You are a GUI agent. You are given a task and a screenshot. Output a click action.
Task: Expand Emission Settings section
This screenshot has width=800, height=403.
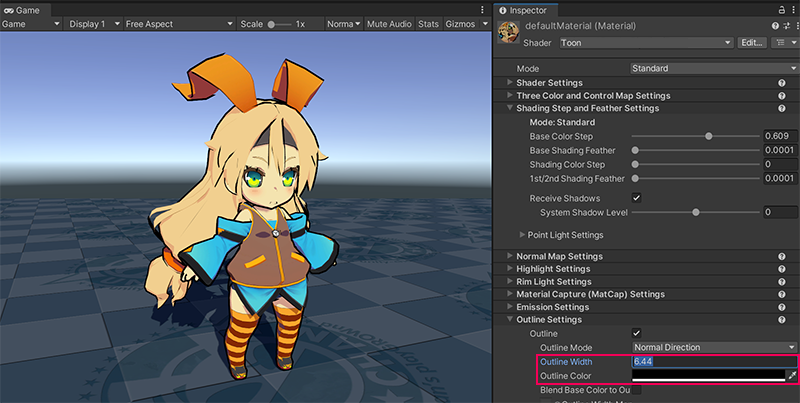coord(510,307)
